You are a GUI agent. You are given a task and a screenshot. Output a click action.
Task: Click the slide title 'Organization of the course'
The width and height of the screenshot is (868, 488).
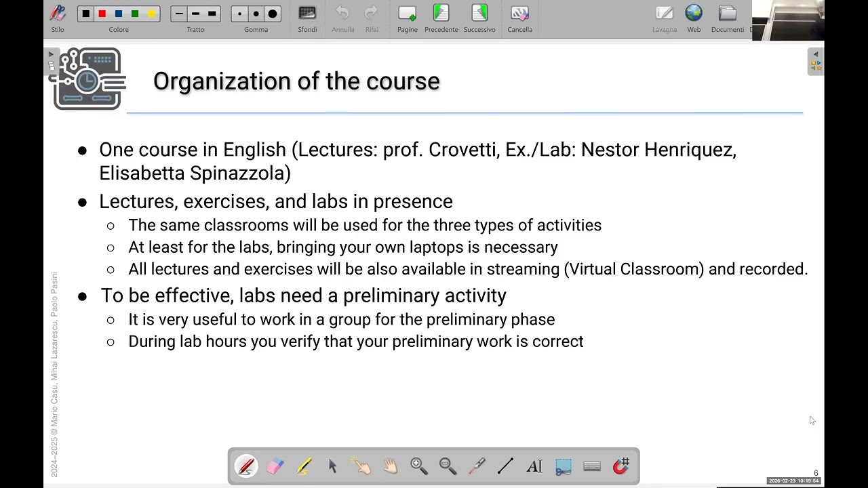[x=296, y=81]
